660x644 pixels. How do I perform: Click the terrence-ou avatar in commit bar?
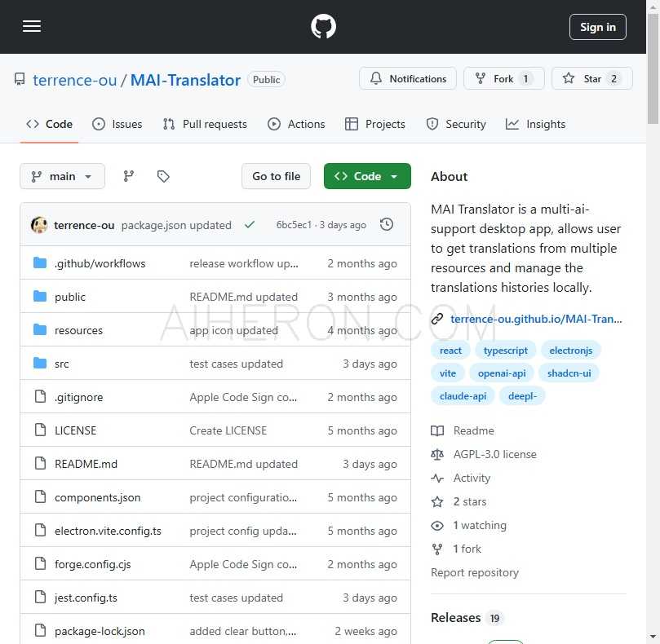[39, 225]
